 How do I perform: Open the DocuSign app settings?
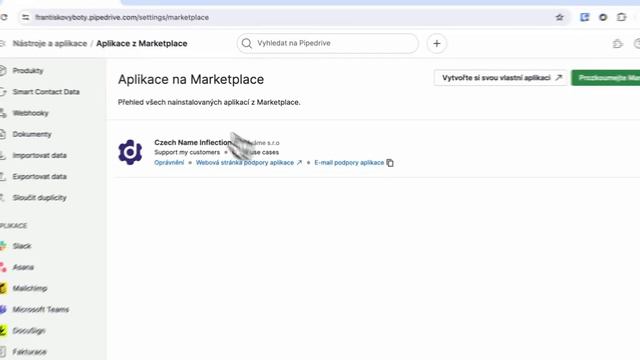tap(29, 331)
